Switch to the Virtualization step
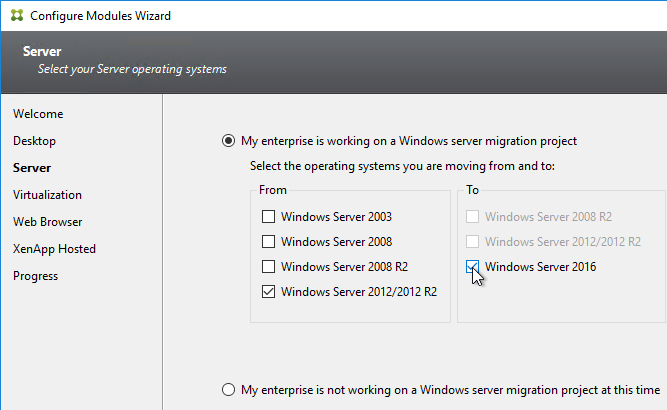Screen dimensions: 667x410 click(x=47, y=195)
